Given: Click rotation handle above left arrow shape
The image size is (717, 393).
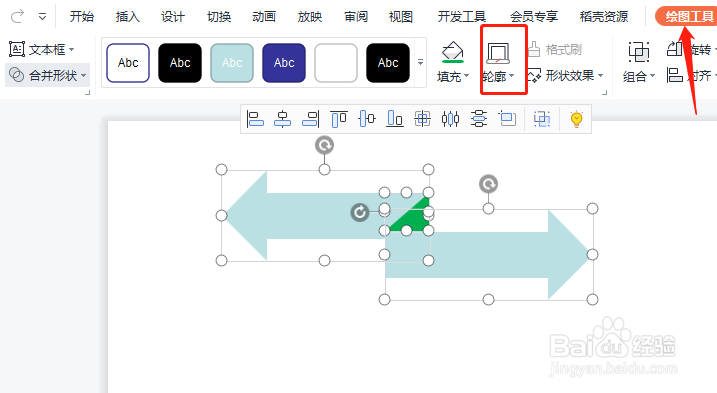Looking at the screenshot, I should 324,145.
